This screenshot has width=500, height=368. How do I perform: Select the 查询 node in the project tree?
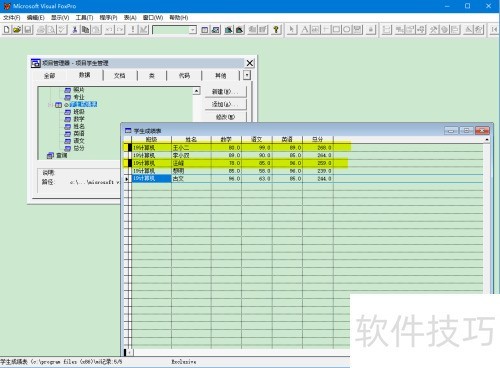tap(62, 155)
